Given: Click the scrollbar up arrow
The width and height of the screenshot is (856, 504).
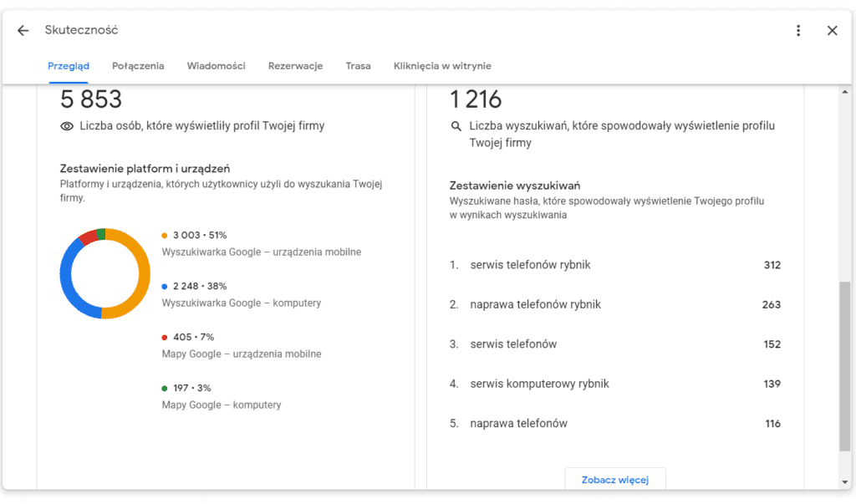Looking at the screenshot, I should [x=845, y=92].
